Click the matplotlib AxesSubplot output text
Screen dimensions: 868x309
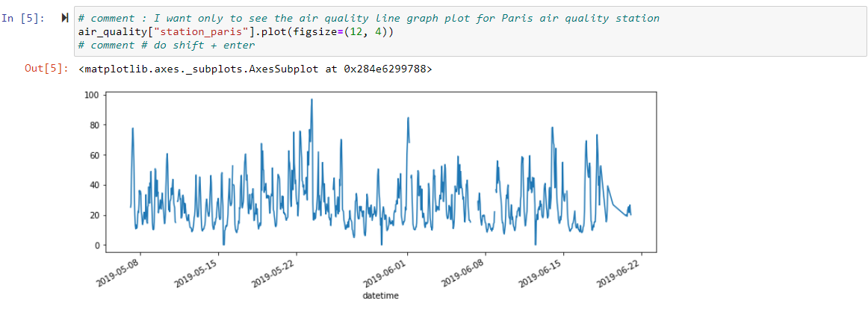point(254,69)
